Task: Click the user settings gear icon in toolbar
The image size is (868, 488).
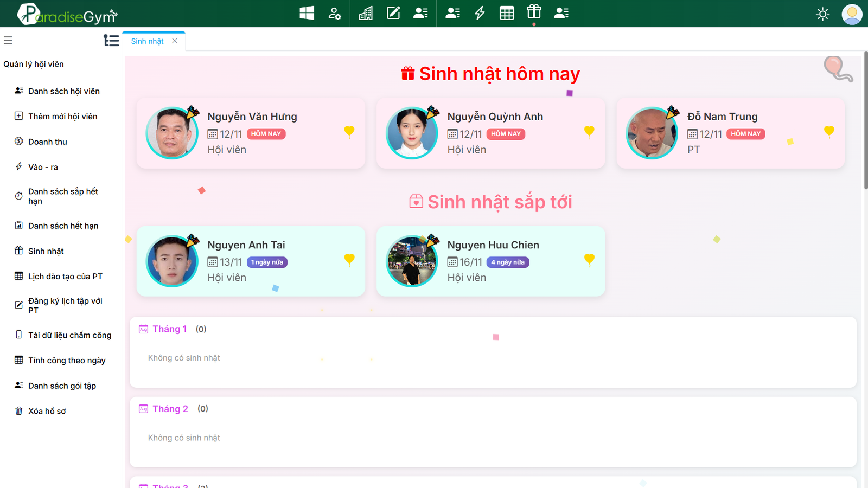Action: coord(335,13)
